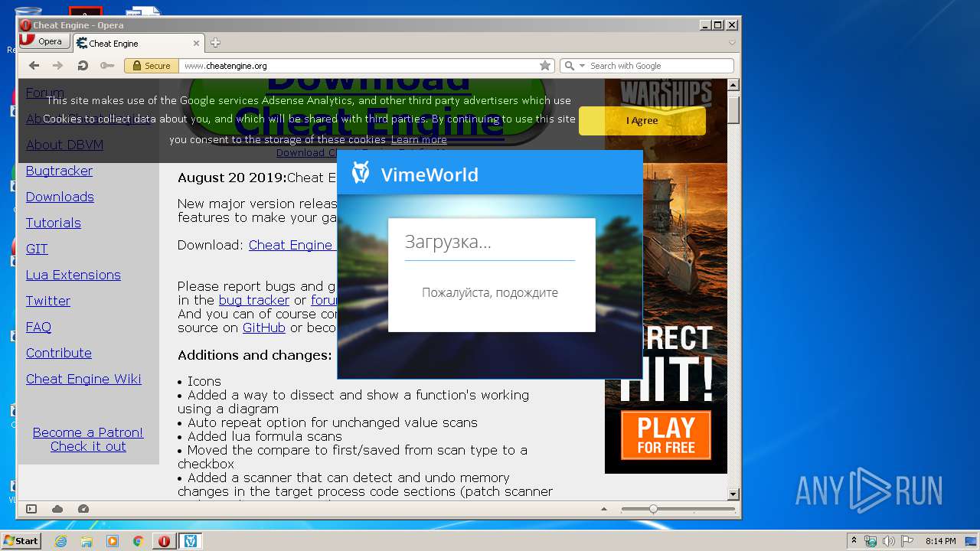Accept cookies with I Agree button
Image resolution: width=980 pixels, height=551 pixels.
coord(642,120)
